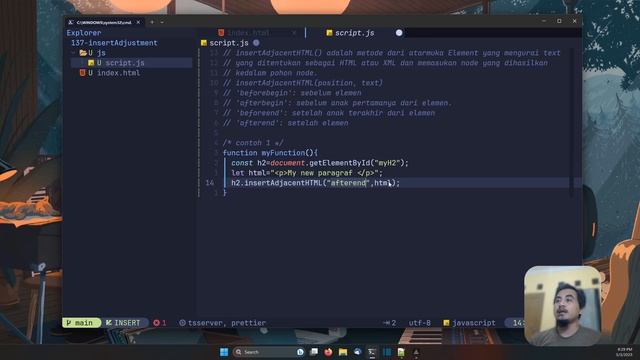Click the 'afterend': setelah elemen comment
This screenshot has height=360, width=640.
(285, 123)
